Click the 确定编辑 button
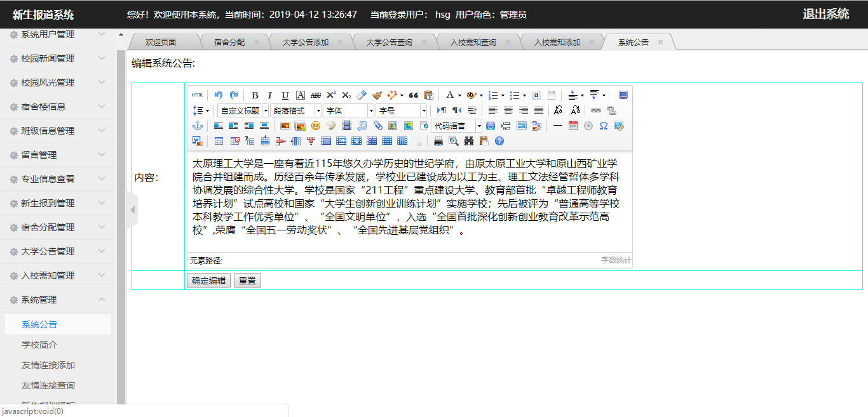Screen dimensions: 868x417 (209, 281)
